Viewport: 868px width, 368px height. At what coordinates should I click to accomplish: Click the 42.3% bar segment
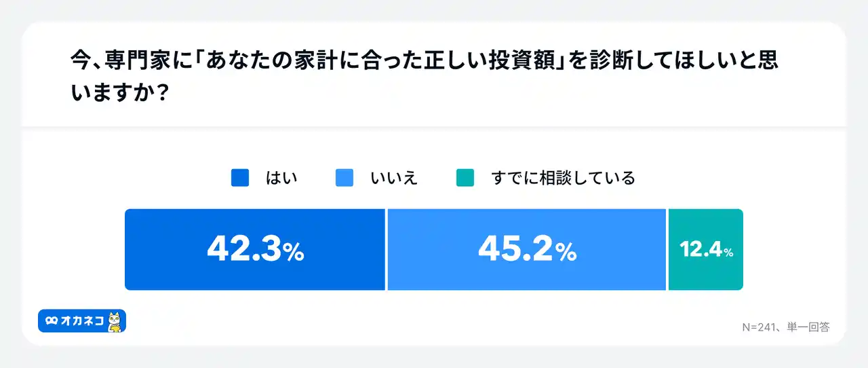pyautogui.click(x=255, y=249)
